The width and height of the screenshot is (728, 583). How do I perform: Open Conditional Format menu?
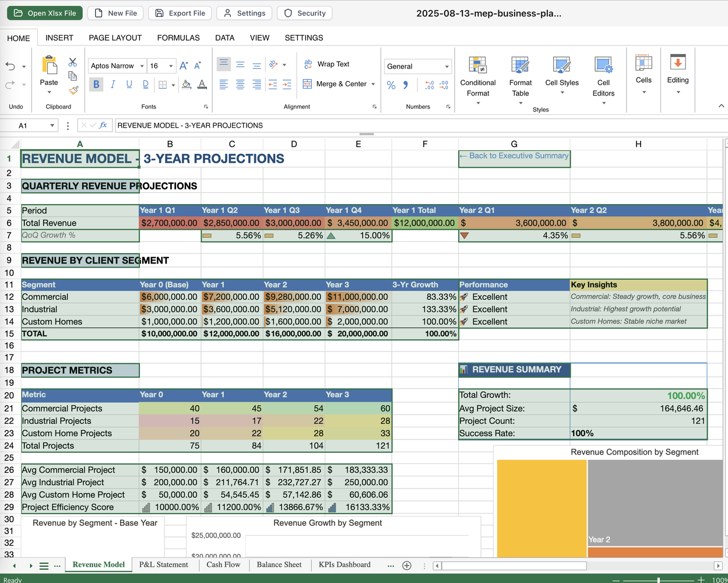pyautogui.click(x=477, y=81)
